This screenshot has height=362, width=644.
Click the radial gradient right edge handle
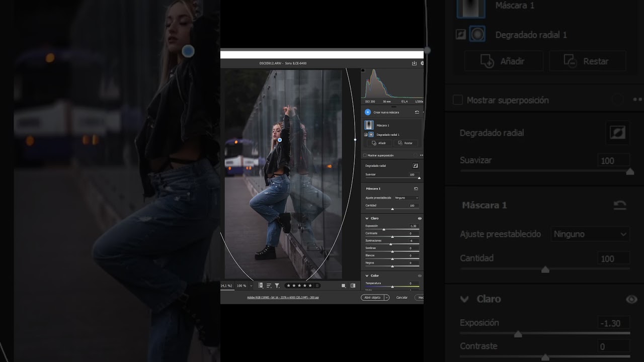pyautogui.click(x=355, y=140)
